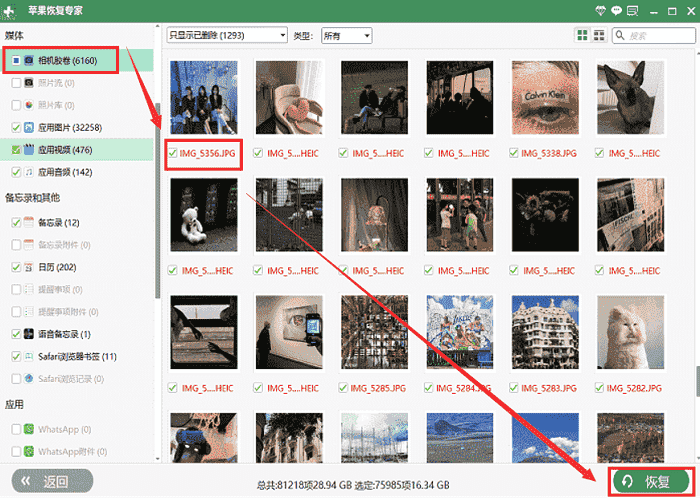This screenshot has height=500, width=700.
Task: Click the 恢复 recover button
Action: tap(651, 481)
